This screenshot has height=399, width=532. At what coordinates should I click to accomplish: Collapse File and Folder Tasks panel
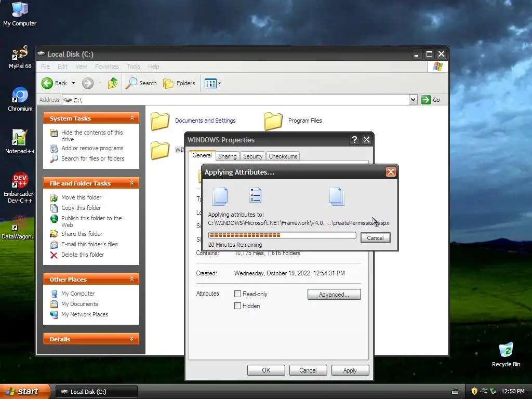[132, 183]
